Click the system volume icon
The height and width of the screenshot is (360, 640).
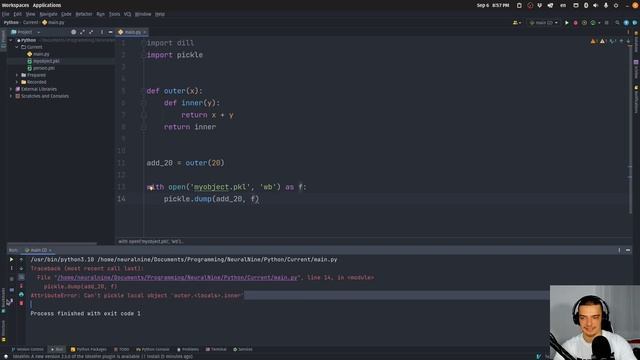click(596, 5)
